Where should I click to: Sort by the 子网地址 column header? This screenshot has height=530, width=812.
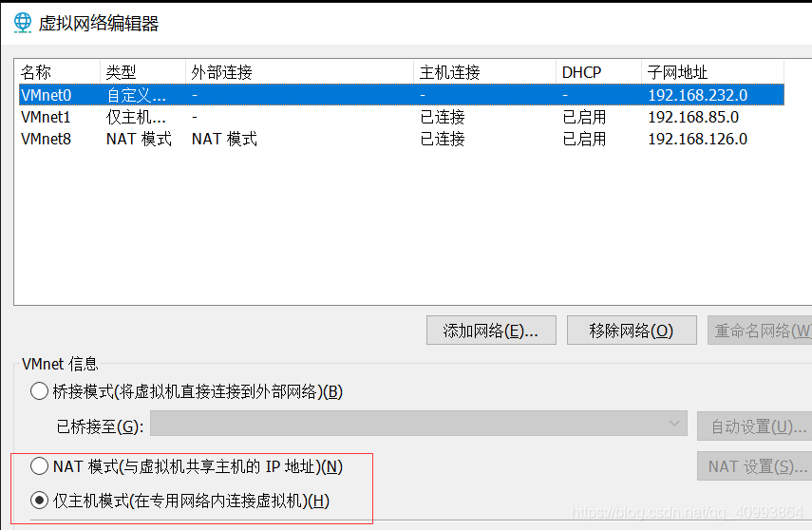coord(712,72)
